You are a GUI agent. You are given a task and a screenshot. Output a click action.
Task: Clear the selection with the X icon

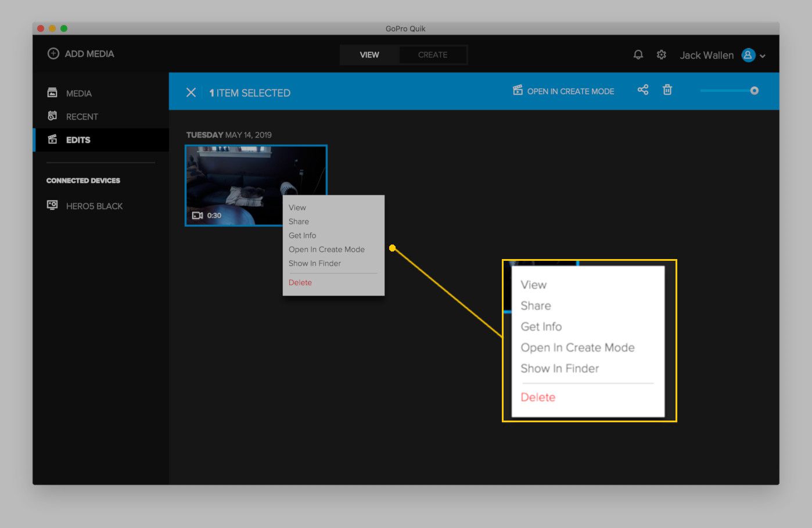tap(191, 92)
